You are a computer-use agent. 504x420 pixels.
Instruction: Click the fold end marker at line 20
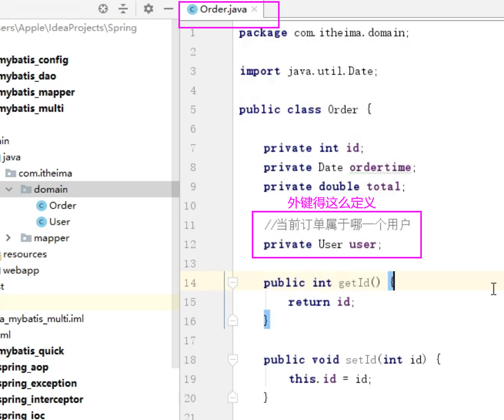tap(233, 398)
